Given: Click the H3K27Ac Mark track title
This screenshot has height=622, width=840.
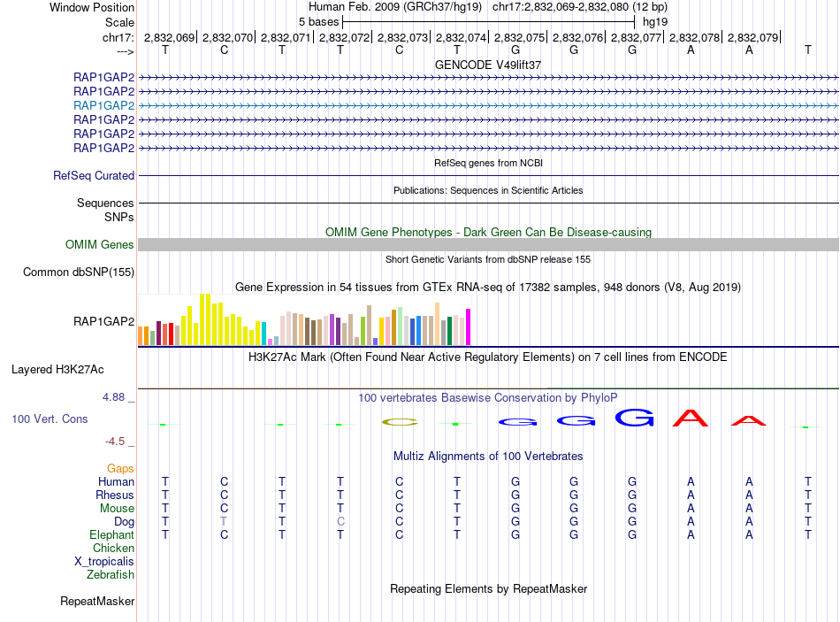Looking at the screenshot, I should coord(488,357).
